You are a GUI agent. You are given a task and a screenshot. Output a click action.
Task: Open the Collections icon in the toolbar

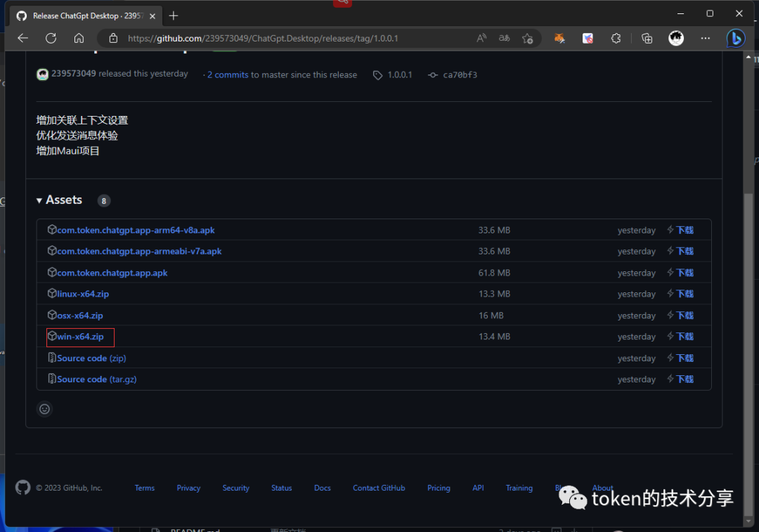click(647, 38)
